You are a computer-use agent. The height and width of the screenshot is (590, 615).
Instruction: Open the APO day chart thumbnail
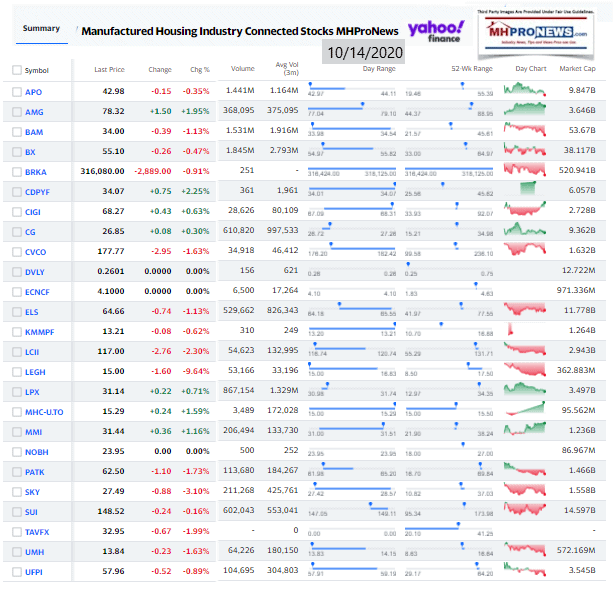click(x=525, y=91)
